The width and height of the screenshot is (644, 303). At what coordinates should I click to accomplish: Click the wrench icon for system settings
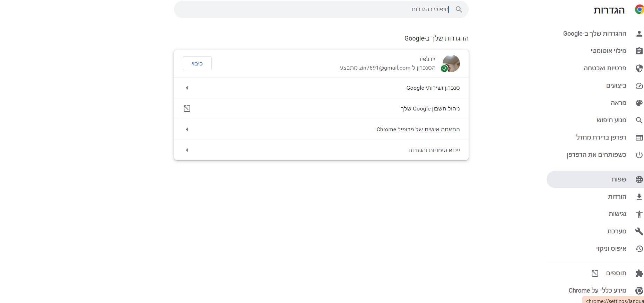(x=639, y=231)
